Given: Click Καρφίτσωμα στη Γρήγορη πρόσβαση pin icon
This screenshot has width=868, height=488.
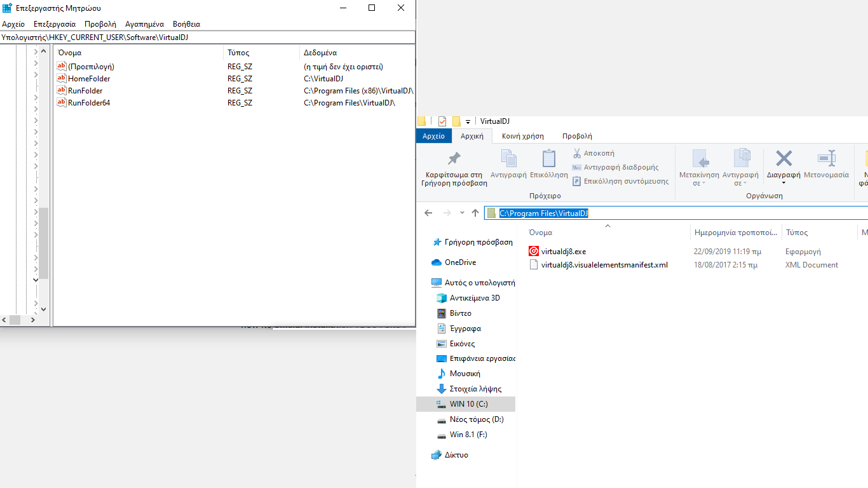Looking at the screenshot, I should [x=454, y=158].
